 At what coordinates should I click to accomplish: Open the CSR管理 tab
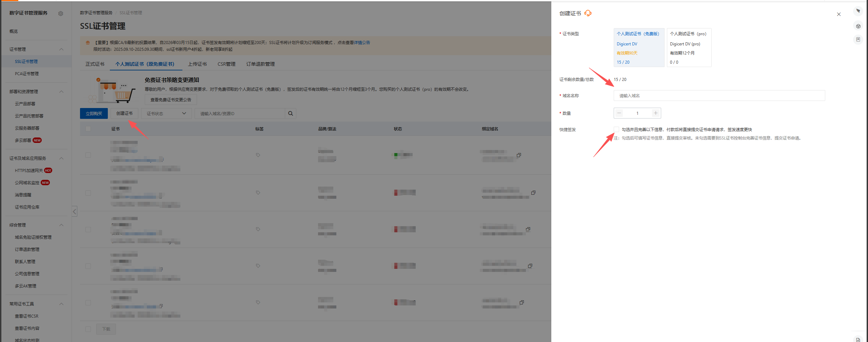coord(226,64)
